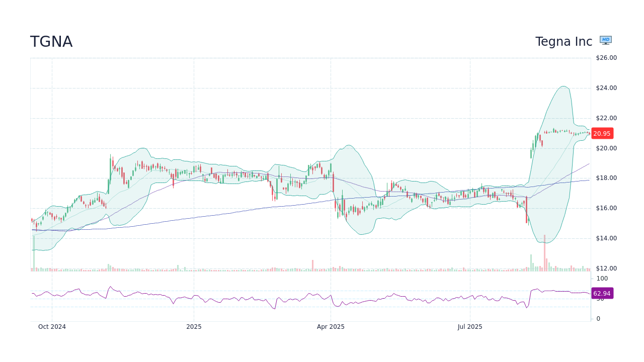Expand the Oct 2024 date axis label
This screenshot has height=362, width=644.
(x=52, y=326)
